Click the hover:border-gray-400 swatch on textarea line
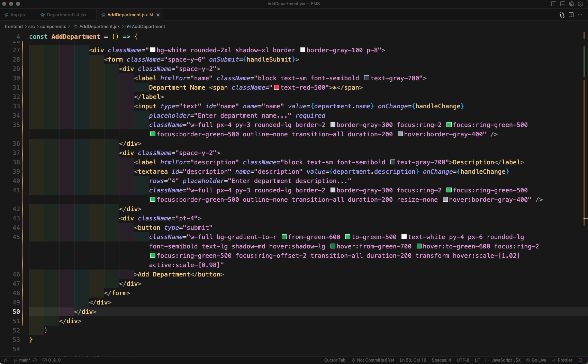Image resolution: width=588 pixels, height=364 pixels. pos(445,200)
